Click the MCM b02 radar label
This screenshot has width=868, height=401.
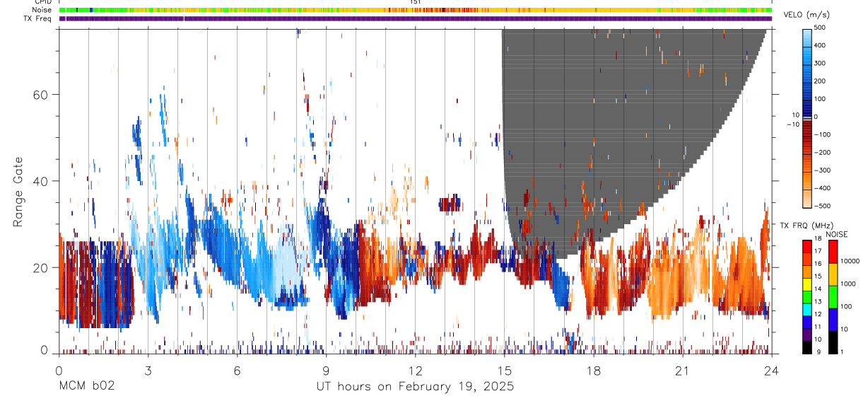pos(86,386)
